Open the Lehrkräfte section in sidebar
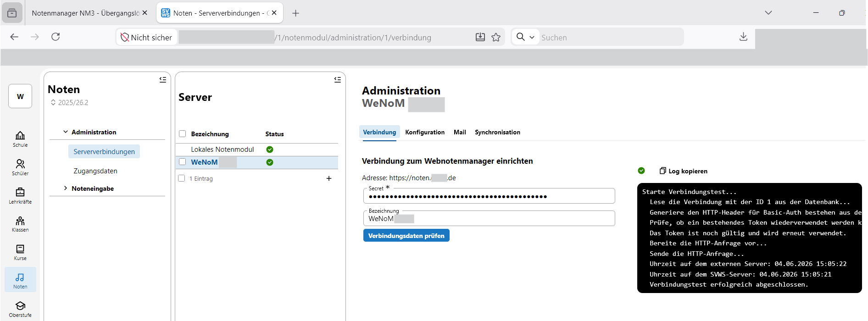This screenshot has height=321, width=868. [20, 196]
